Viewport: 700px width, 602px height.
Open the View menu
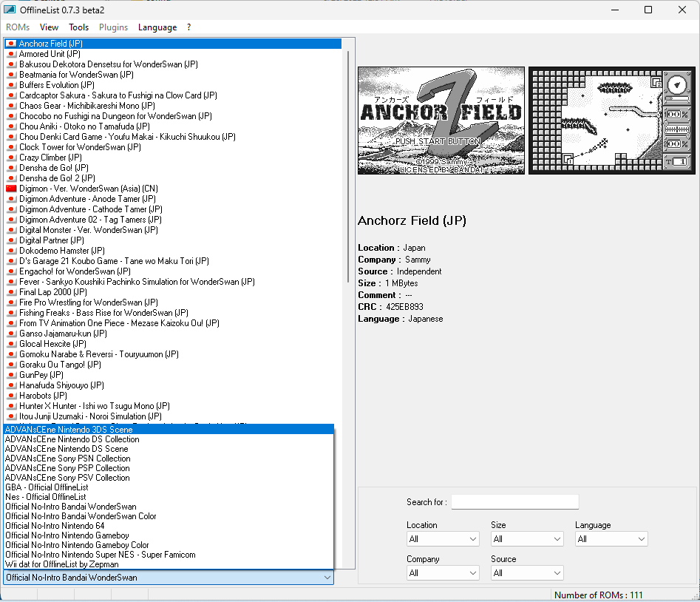(x=49, y=27)
